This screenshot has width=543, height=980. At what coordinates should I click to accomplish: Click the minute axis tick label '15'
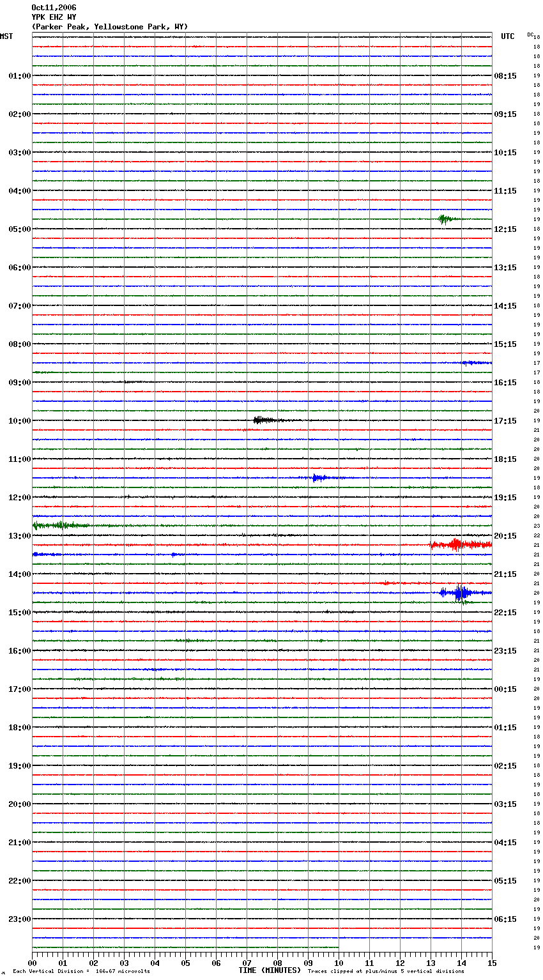tap(492, 963)
